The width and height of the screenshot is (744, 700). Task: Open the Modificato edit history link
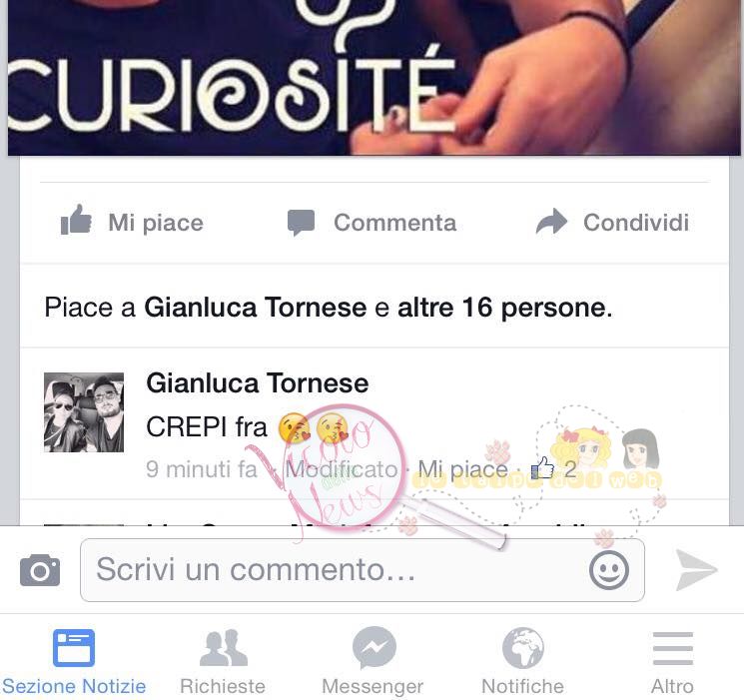[342, 469]
